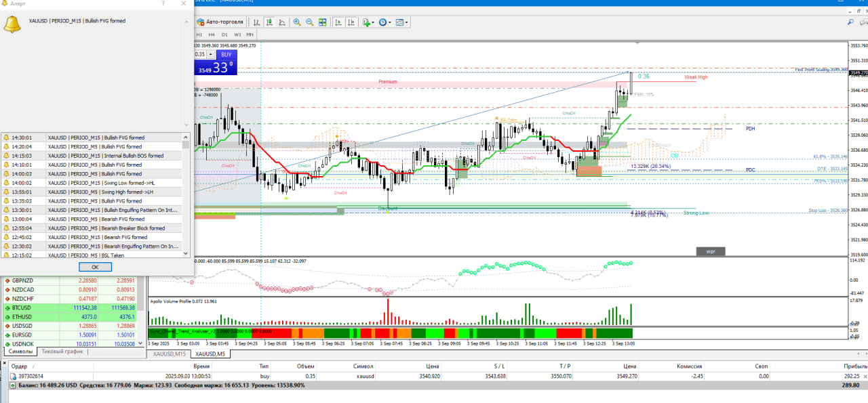Select EURSGD in Market Watch
This screenshot has height=403, width=868.
tap(72, 335)
